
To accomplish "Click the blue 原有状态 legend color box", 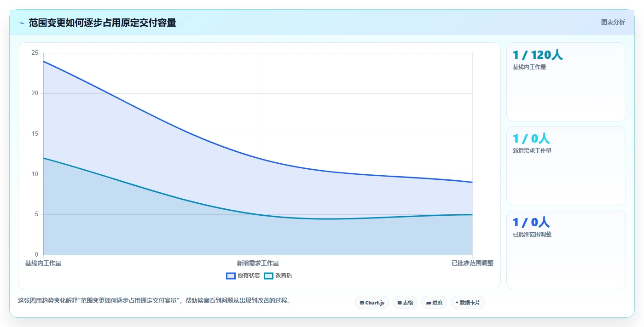I will 231,275.
